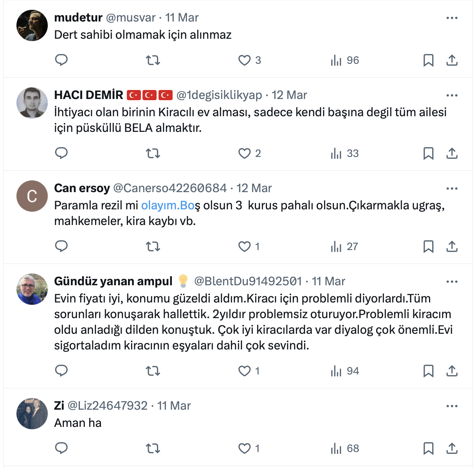Share Can ersoy's tweet
Image resolution: width=476 pixels, height=468 pixels.
pyautogui.click(x=452, y=247)
